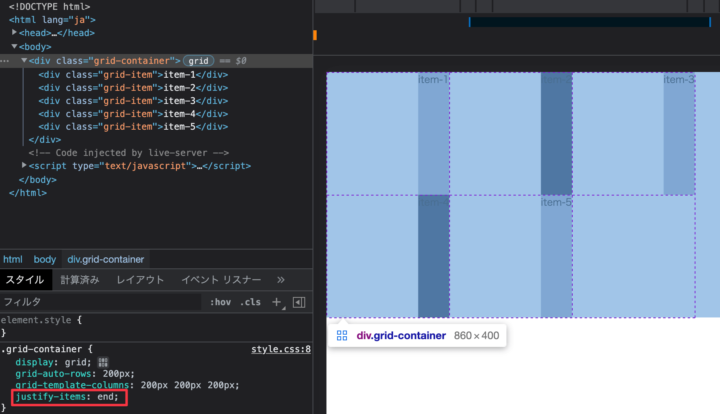This screenshot has height=414, width=720.
Task: Select html in the breadcrumb
Action: [13, 259]
